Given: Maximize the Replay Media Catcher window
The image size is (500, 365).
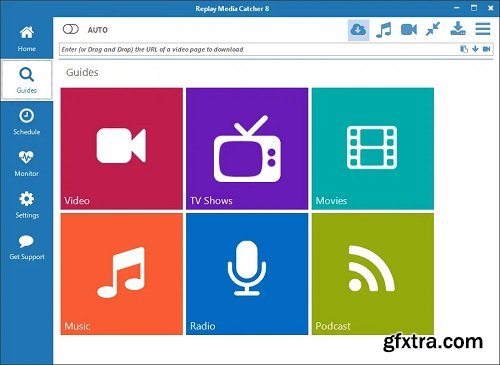Looking at the screenshot, I should pyautogui.click(x=474, y=8).
